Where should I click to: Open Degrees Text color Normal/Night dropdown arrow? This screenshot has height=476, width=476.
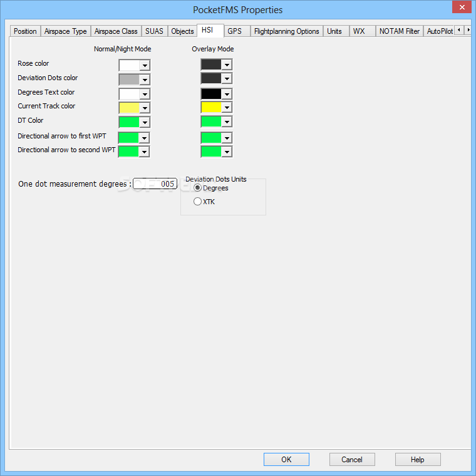(x=145, y=94)
